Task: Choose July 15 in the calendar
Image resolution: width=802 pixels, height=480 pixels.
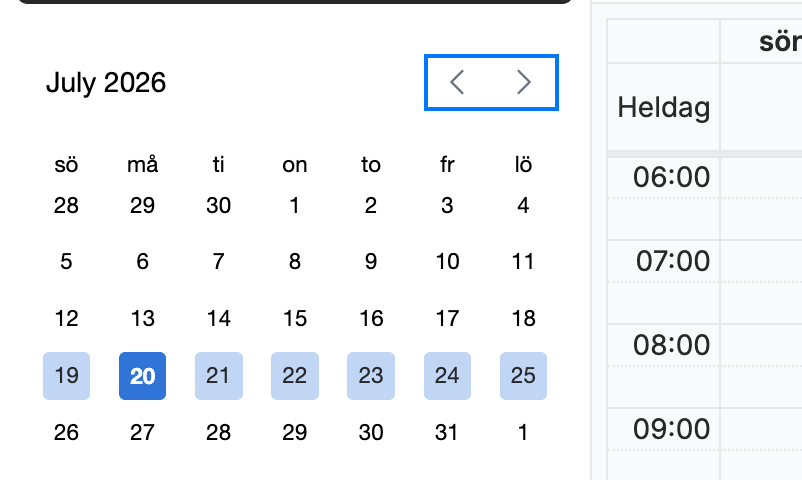Action: (x=295, y=319)
